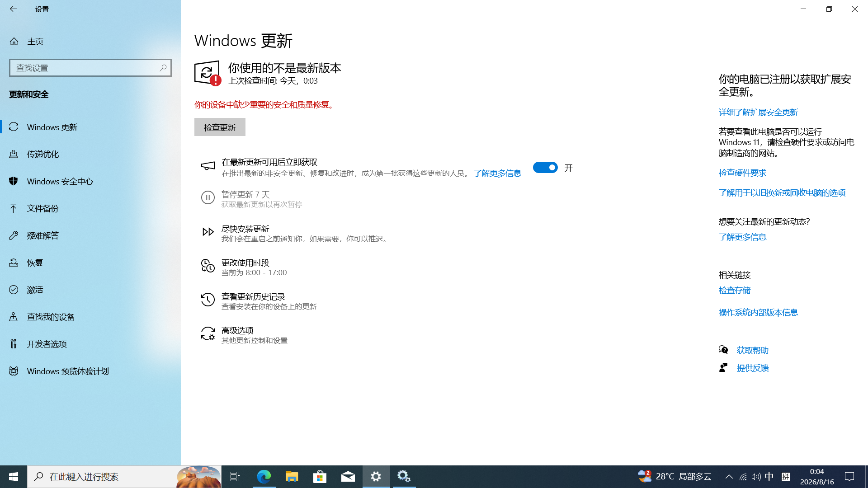Click the person icon next to 提供反馈
The width and height of the screenshot is (868, 488).
[723, 367]
